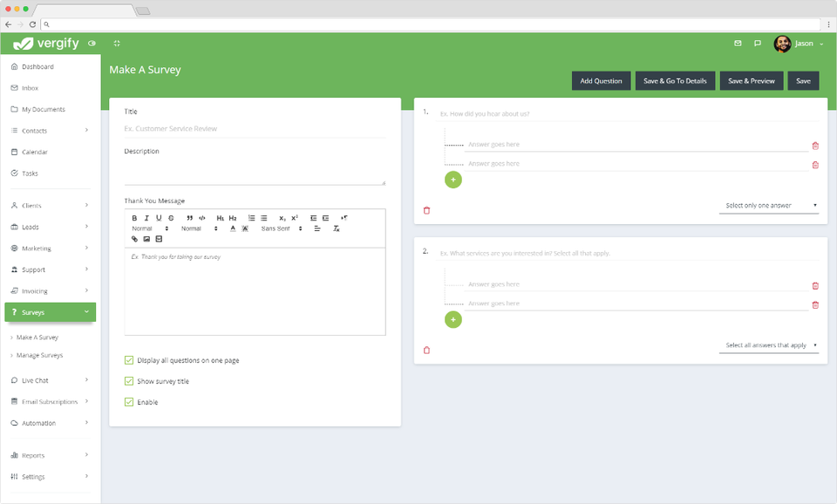Click question 1 text field
The width and height of the screenshot is (837, 504).
point(629,113)
